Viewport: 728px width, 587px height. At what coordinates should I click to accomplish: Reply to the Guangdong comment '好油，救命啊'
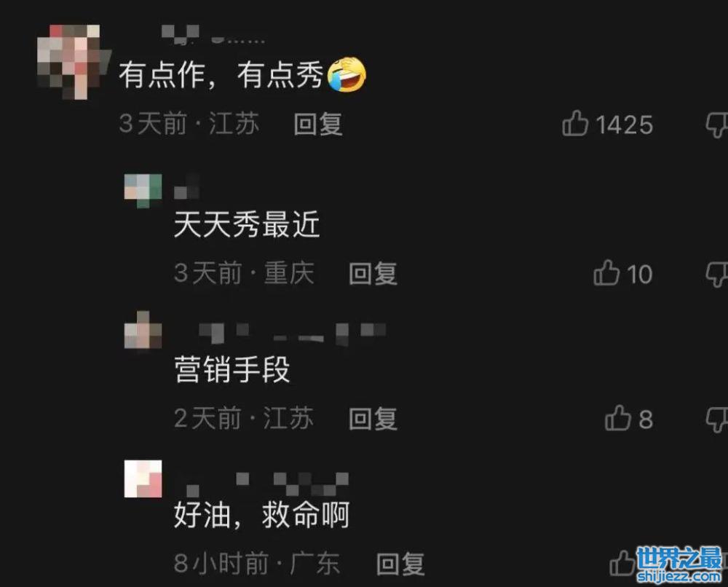coord(400,564)
